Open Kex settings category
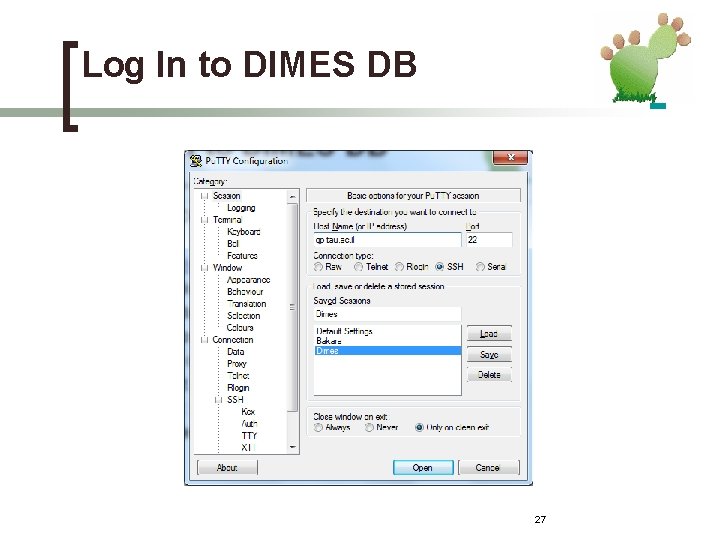The height and width of the screenshot is (540, 720). (248, 412)
